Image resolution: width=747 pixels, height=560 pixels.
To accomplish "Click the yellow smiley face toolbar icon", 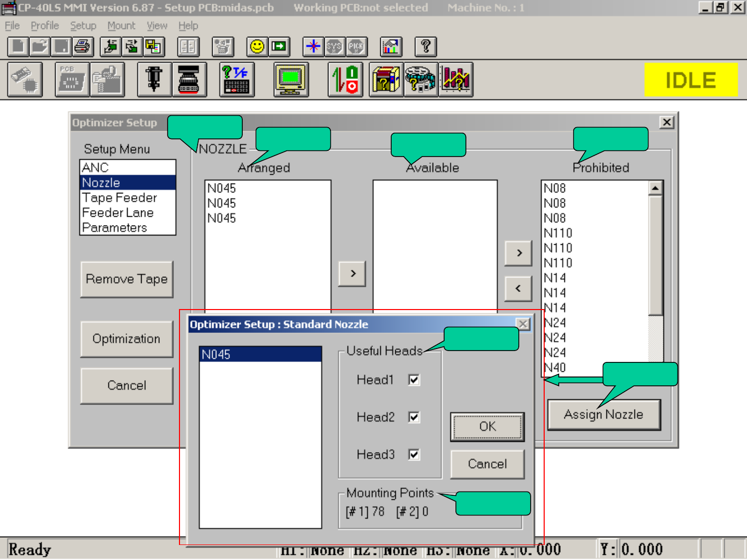I will [x=257, y=47].
